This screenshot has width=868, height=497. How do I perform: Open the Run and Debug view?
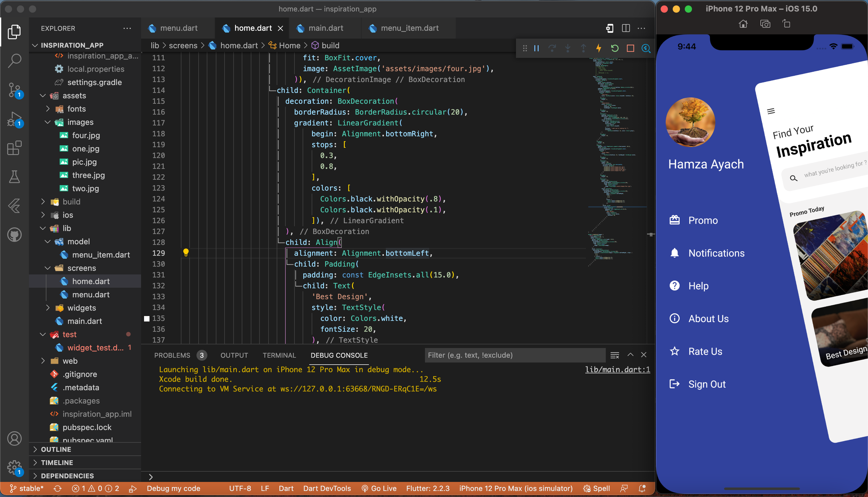click(x=14, y=119)
